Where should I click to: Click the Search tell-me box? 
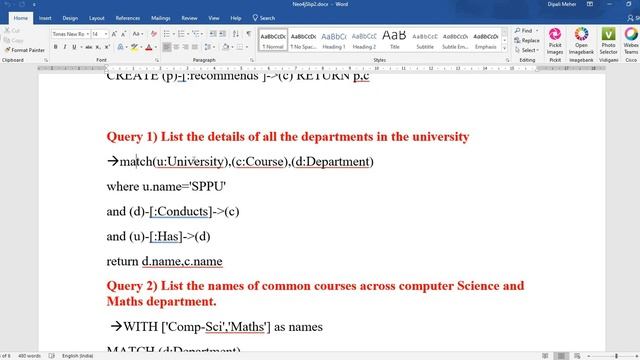[x=264, y=18]
